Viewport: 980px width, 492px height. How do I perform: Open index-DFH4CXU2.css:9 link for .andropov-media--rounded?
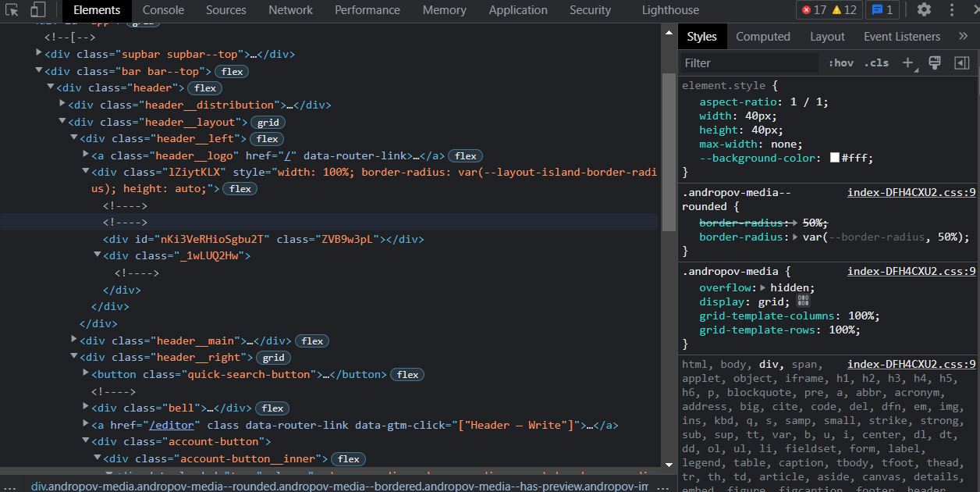click(x=911, y=192)
